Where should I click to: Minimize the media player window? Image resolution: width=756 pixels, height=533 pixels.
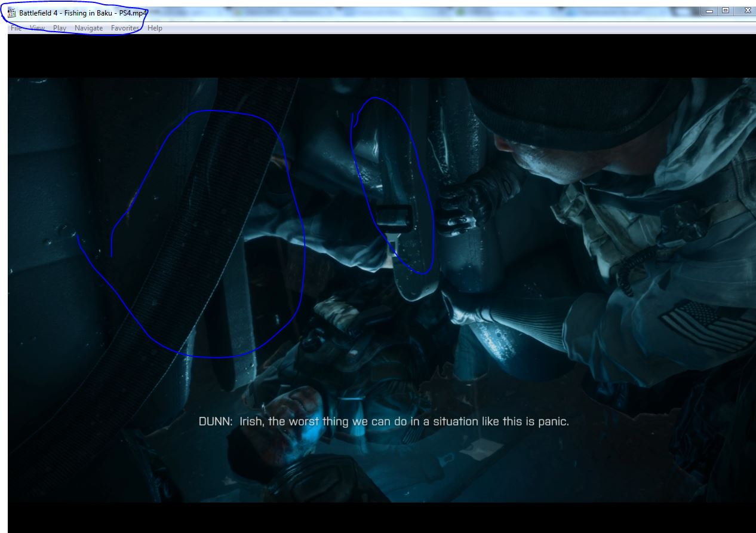[709, 11]
